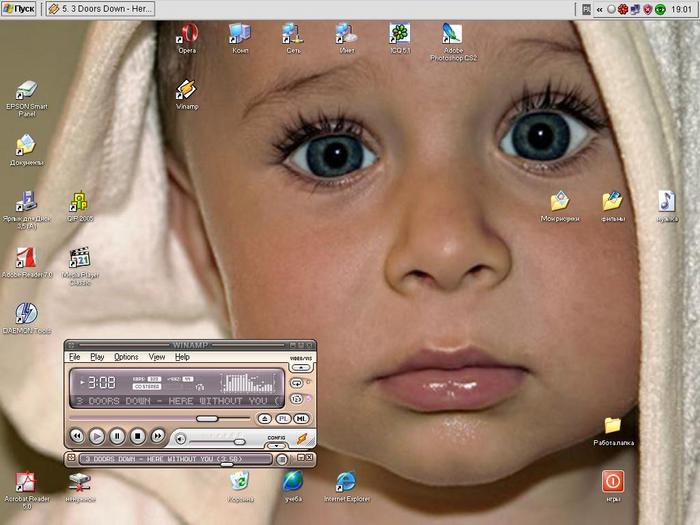Open EPSON Smart Panel shortcut
700x525 pixels.
(x=27, y=98)
